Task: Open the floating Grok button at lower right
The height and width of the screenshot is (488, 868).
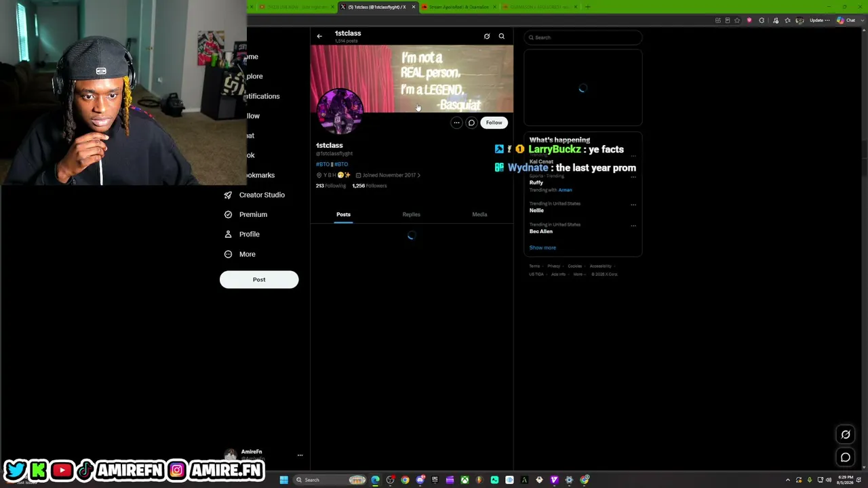Action: tap(846, 434)
